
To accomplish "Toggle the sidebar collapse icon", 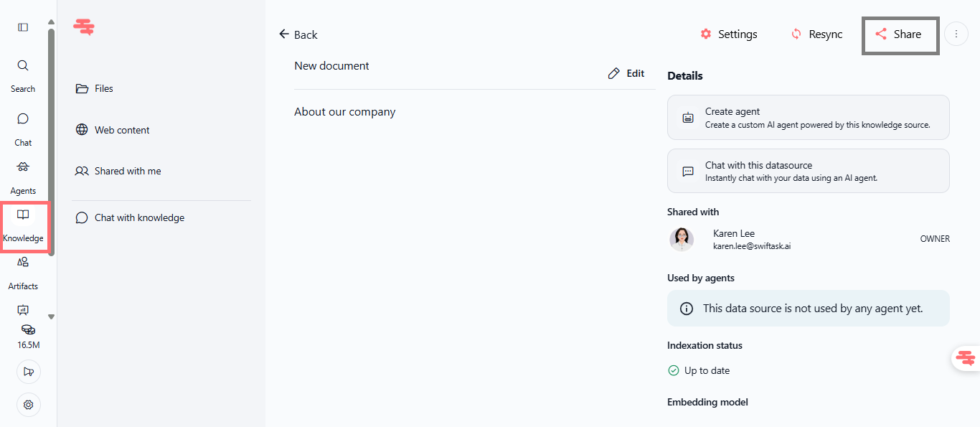I will [x=23, y=27].
